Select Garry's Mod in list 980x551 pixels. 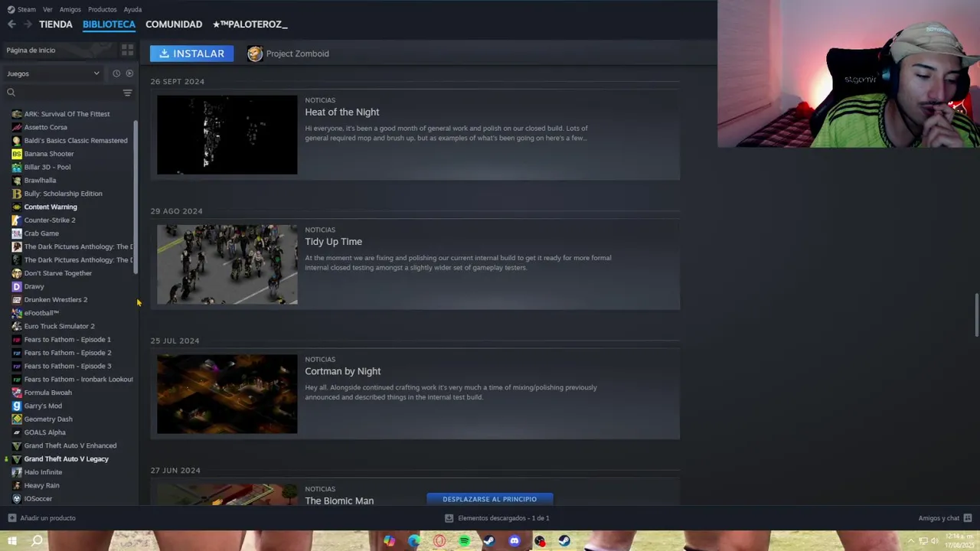coord(43,406)
